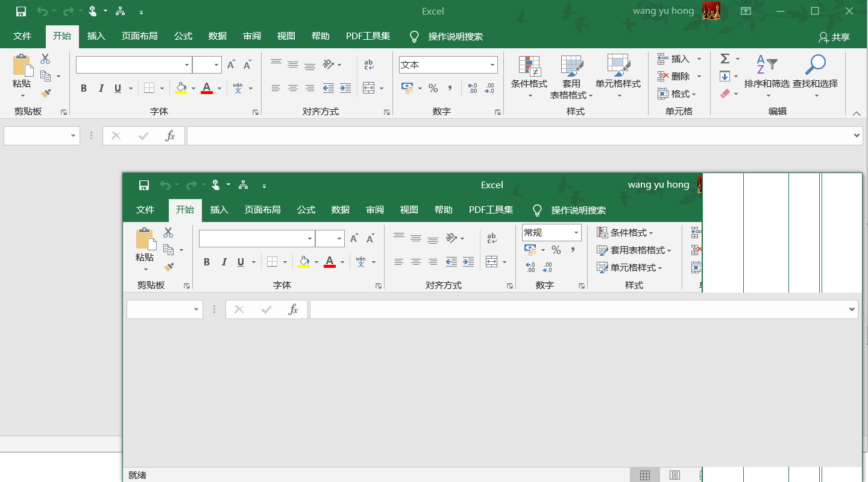Click Save icon in front Excel window
The height and width of the screenshot is (482, 868).
[144, 185]
